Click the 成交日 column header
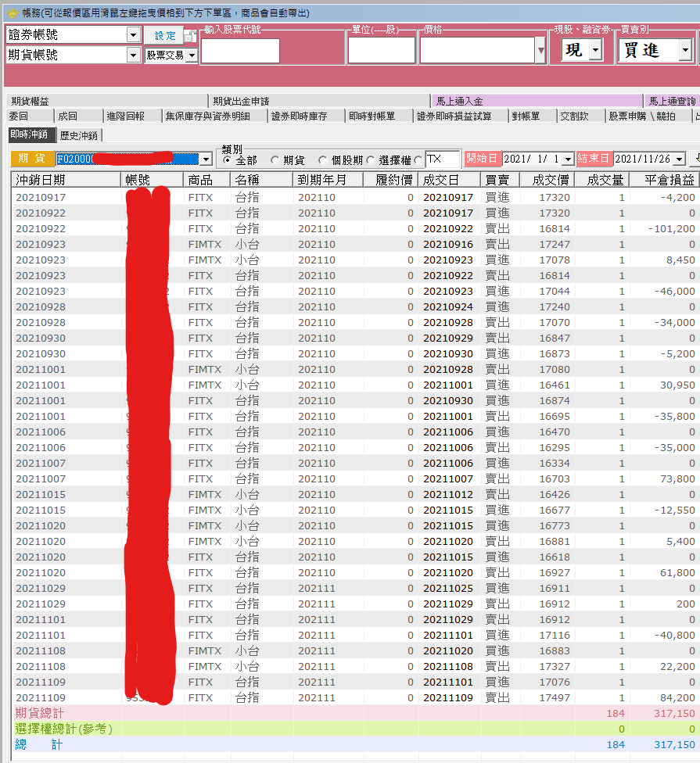 tap(451, 180)
